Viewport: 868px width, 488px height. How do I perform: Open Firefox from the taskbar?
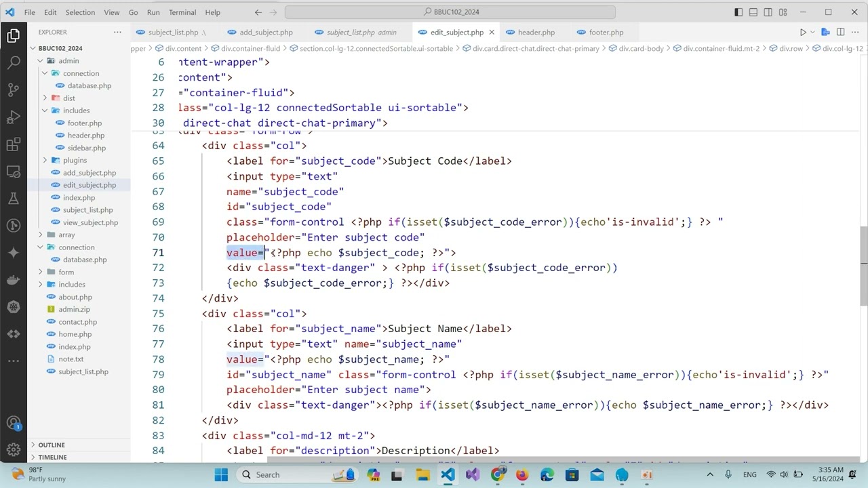521,474
